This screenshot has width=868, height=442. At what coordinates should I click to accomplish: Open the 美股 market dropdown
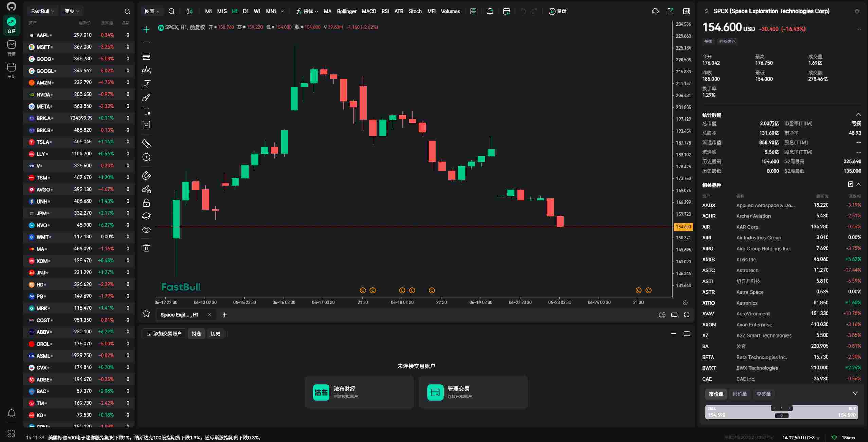point(72,11)
